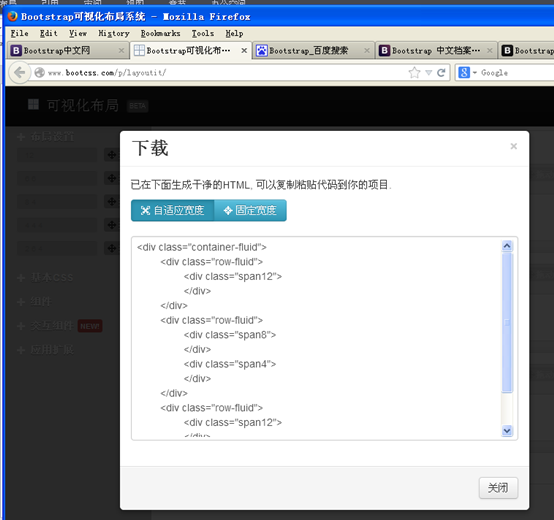Screen dimensions: 554x520
Task: Click the Google search engine icon
Action: (x=464, y=72)
